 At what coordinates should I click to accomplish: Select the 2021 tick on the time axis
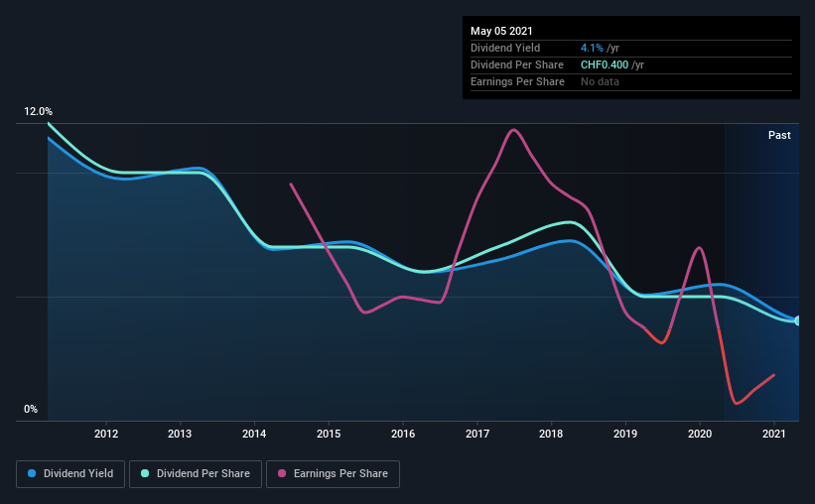point(774,434)
